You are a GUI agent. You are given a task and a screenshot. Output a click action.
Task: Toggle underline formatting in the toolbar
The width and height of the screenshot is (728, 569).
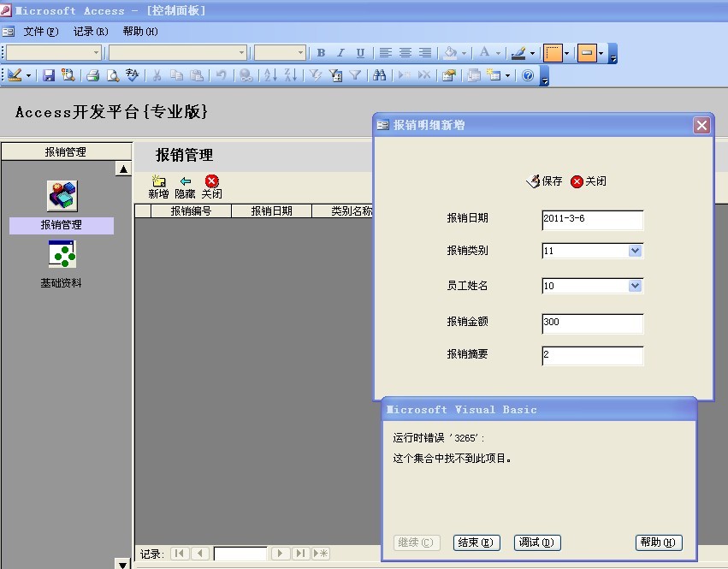[x=360, y=53]
